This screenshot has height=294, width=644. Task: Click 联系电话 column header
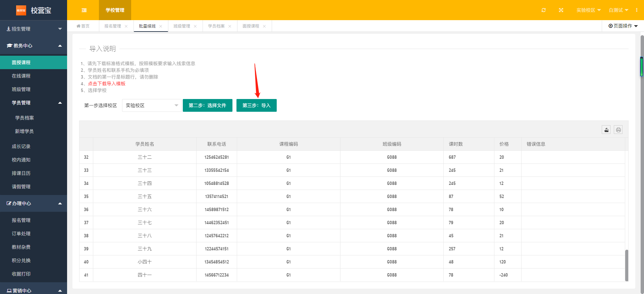point(217,144)
